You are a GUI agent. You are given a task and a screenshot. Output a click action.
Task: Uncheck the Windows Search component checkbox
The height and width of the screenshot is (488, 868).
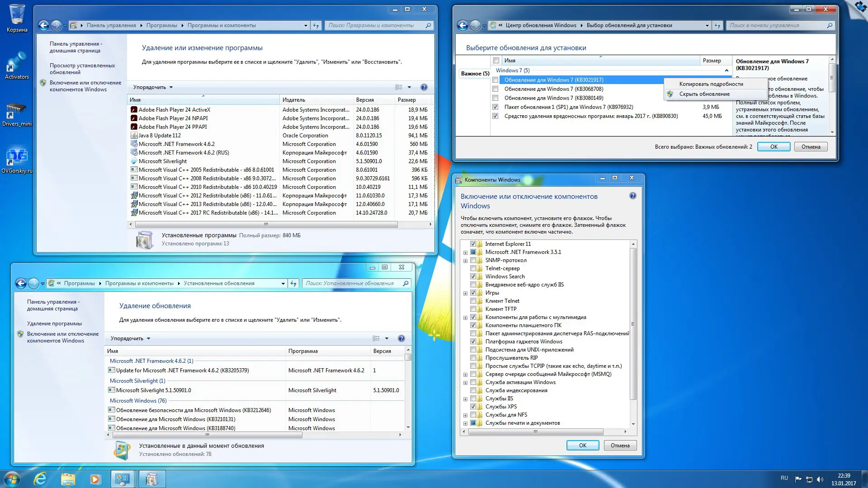click(473, 277)
